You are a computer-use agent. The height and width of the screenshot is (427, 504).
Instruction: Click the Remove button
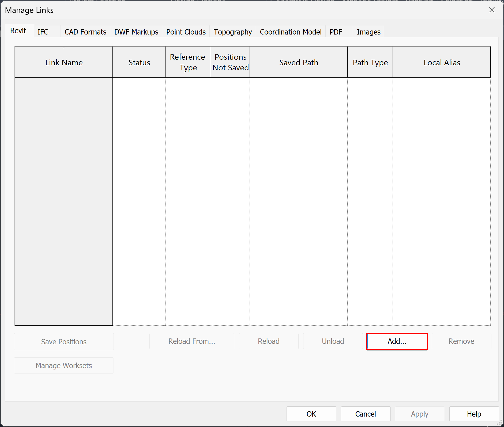click(x=461, y=341)
